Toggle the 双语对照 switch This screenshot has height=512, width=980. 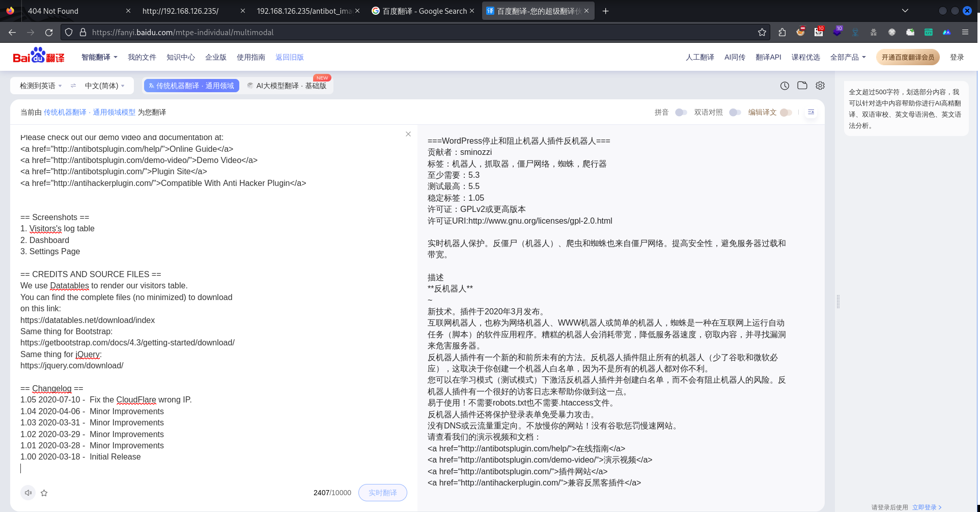(735, 112)
